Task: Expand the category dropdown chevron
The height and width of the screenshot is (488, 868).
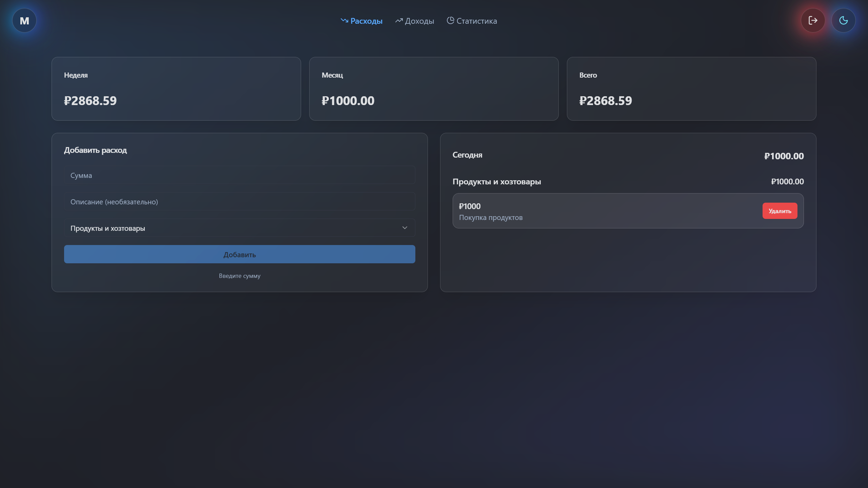Action: coord(405,228)
